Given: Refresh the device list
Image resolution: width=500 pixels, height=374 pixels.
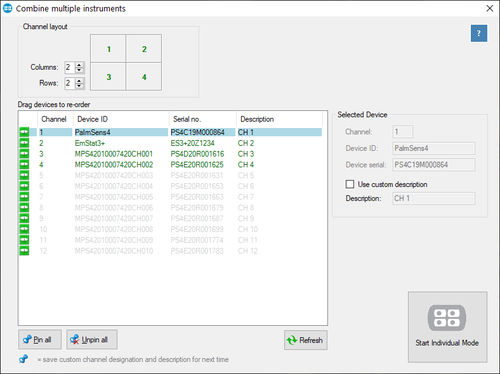Looking at the screenshot, I should [306, 340].
